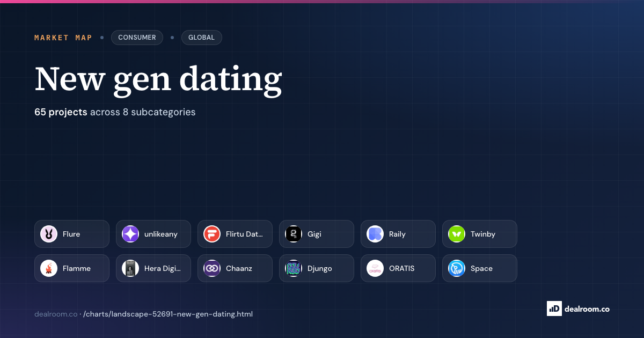Viewport: 644px width, 338px height.
Task: Open the Djungo company name
Action: click(320, 269)
